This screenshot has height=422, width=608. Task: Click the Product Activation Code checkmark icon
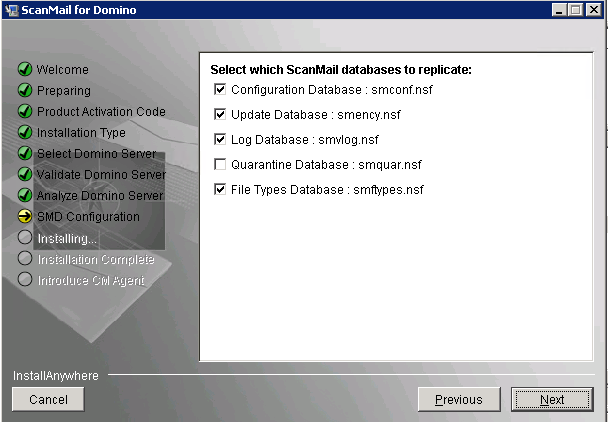coord(26,112)
